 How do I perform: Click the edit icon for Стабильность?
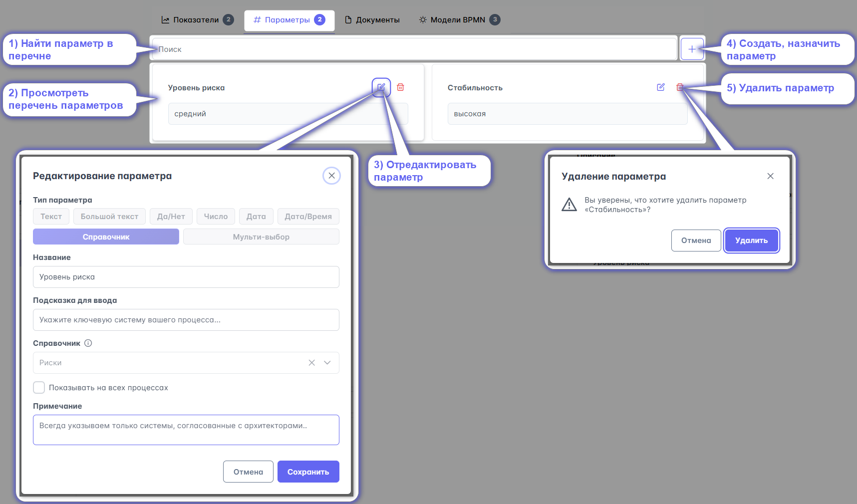click(x=660, y=87)
